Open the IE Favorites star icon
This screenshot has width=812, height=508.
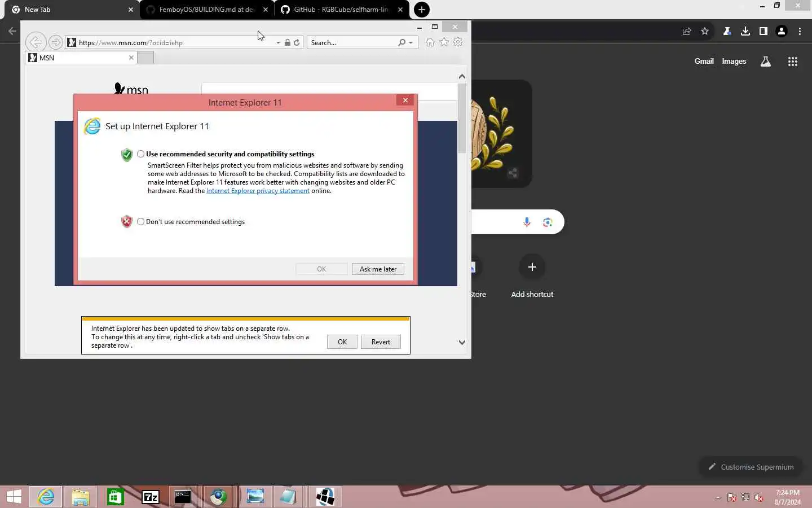coord(444,42)
